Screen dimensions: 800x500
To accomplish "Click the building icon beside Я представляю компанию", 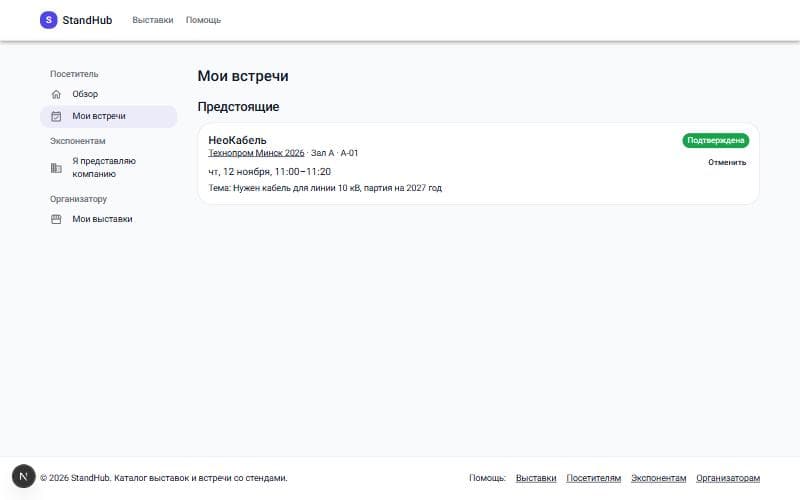I will (x=56, y=168).
